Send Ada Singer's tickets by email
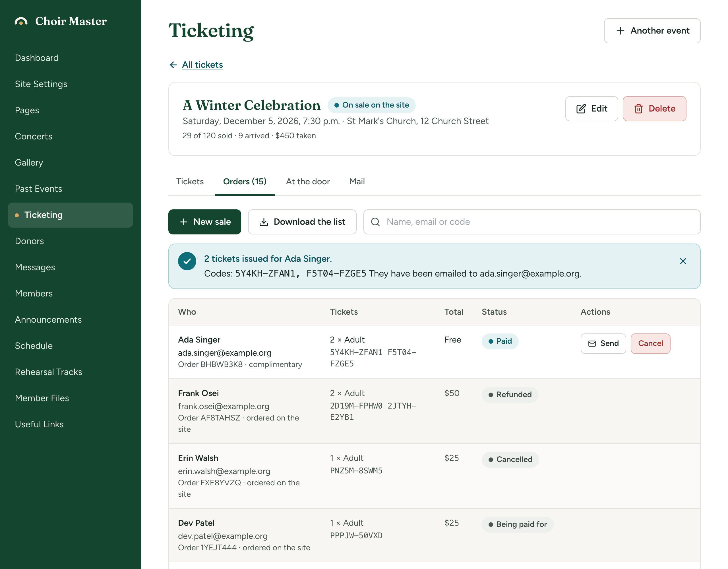The image size is (728, 569). click(603, 344)
